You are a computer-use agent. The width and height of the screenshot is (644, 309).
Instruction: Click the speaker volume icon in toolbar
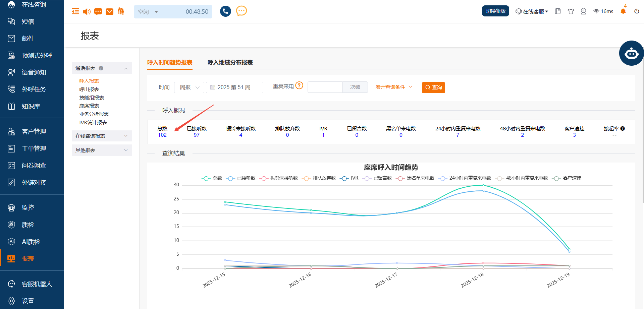[x=87, y=12]
